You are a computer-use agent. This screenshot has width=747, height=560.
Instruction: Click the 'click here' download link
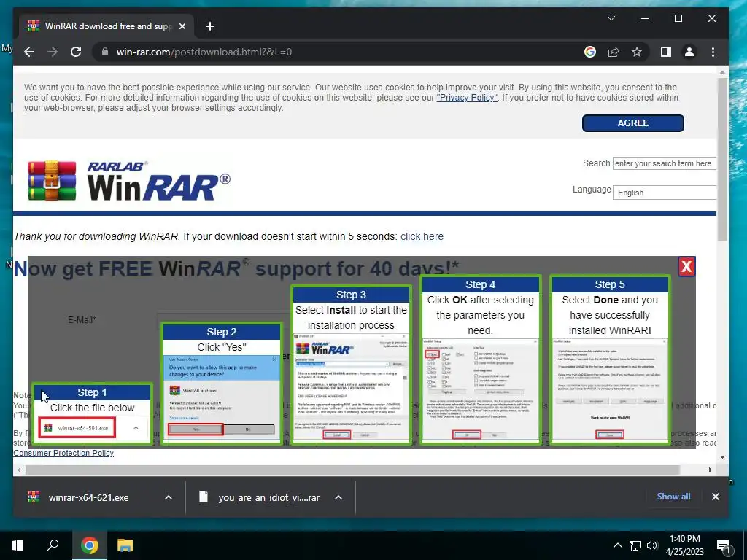(422, 236)
